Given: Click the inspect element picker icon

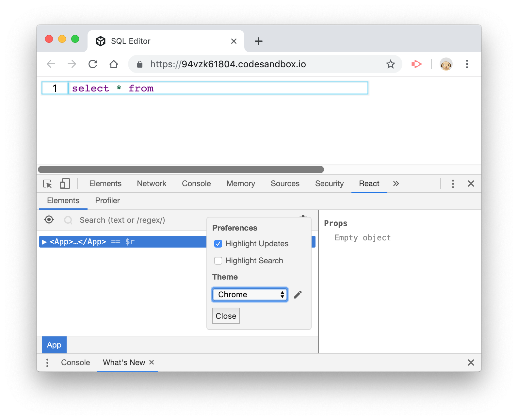Looking at the screenshot, I should (48, 184).
